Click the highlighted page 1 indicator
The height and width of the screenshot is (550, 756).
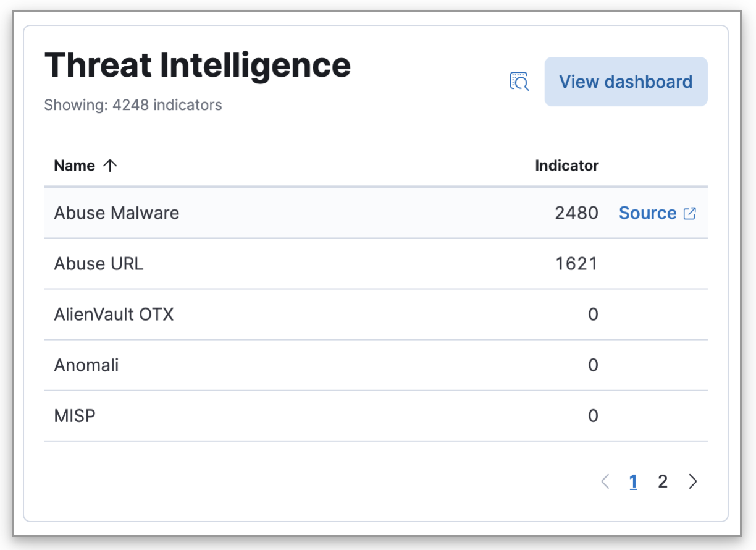pyautogui.click(x=633, y=481)
